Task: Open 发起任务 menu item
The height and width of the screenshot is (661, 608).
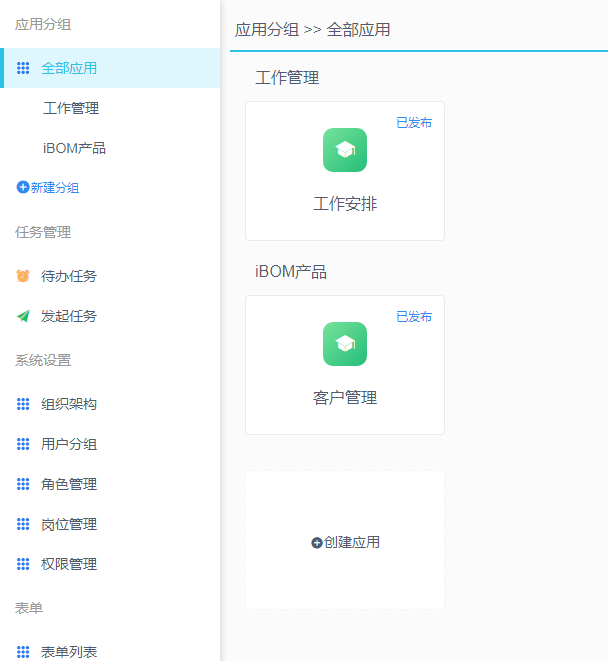Action: pyautogui.click(x=69, y=316)
